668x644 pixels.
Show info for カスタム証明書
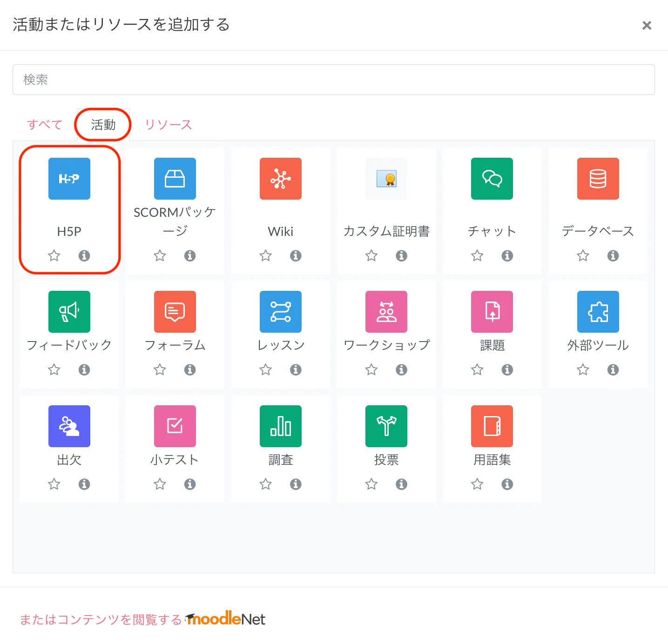[401, 255]
